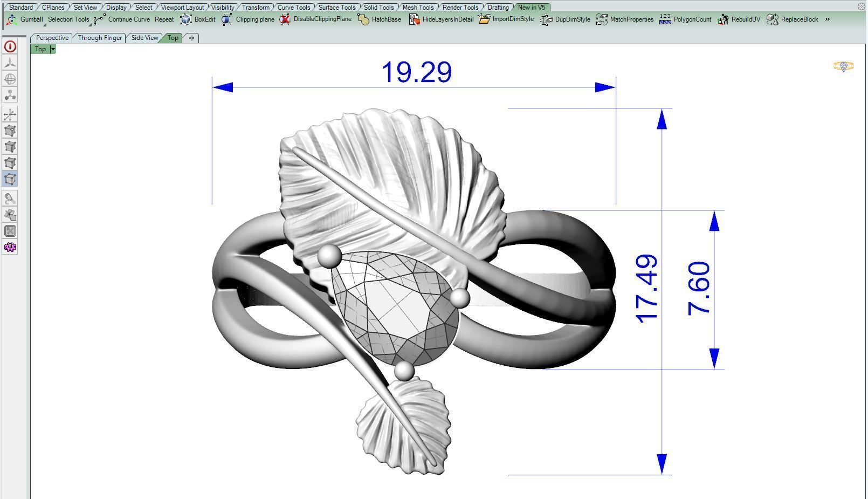The height and width of the screenshot is (499, 868).
Task: Click the red circular power icon in sidebar
Action: click(x=10, y=46)
